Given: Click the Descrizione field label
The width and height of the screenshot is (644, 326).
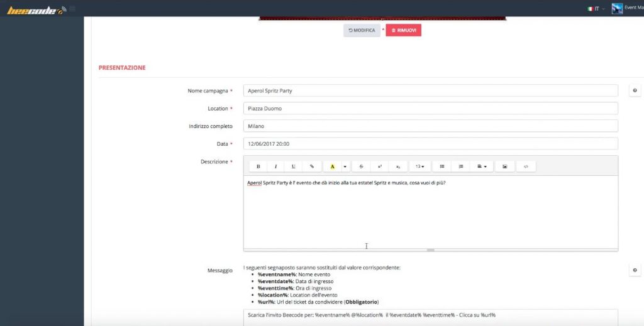Looking at the screenshot, I should pyautogui.click(x=214, y=161).
